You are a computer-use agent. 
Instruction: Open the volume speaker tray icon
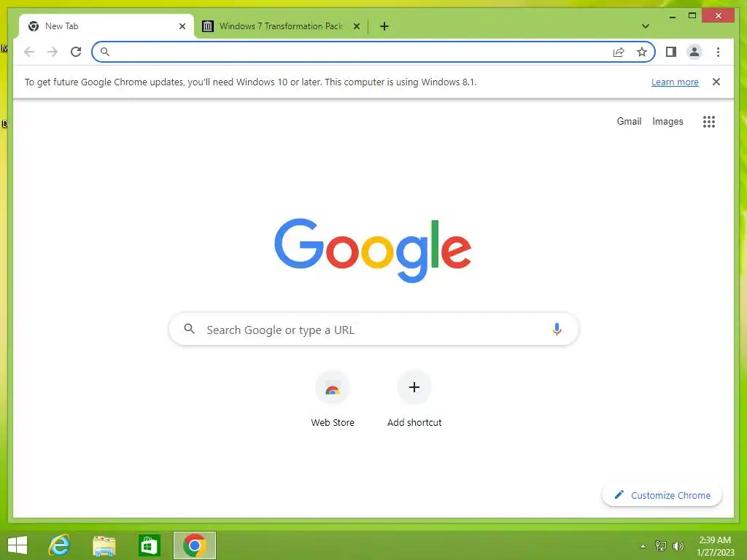678,545
